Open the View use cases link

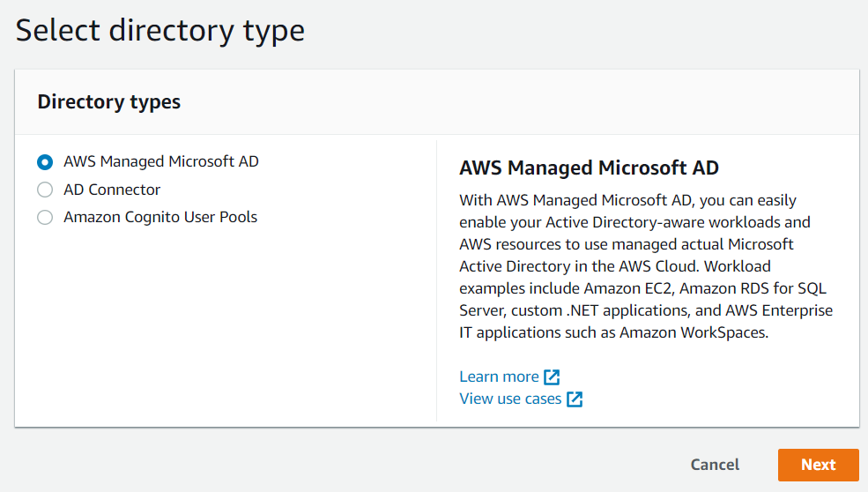point(510,399)
